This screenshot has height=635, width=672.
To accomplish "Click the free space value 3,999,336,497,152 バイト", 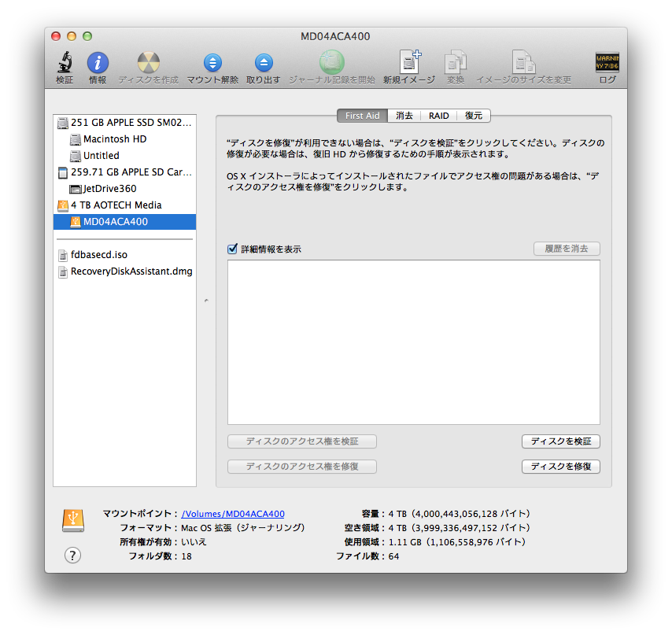I will (471, 528).
